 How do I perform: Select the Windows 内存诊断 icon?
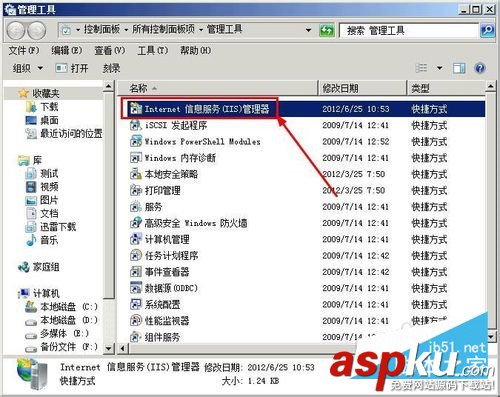click(136, 158)
